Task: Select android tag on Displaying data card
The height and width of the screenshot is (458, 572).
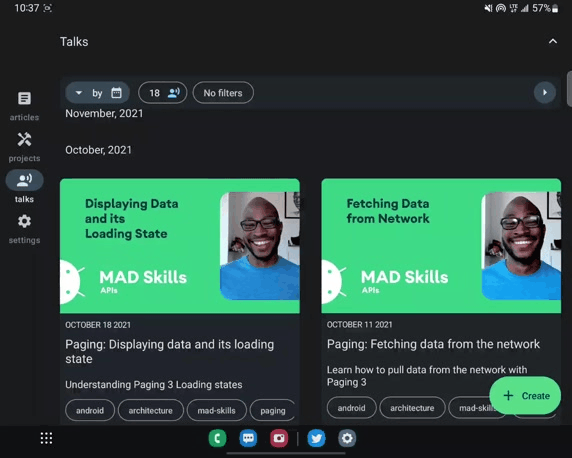Action: point(90,411)
